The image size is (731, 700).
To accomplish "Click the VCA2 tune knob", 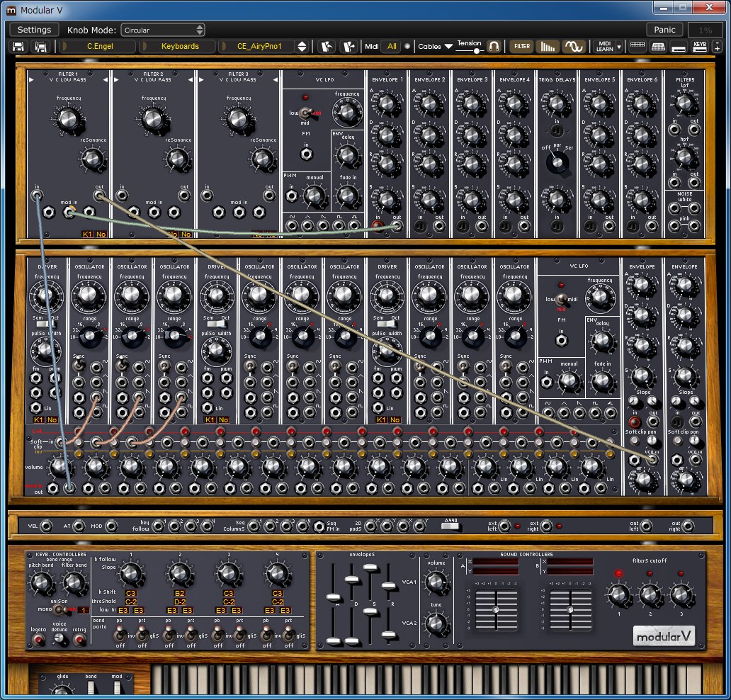I will click(436, 623).
